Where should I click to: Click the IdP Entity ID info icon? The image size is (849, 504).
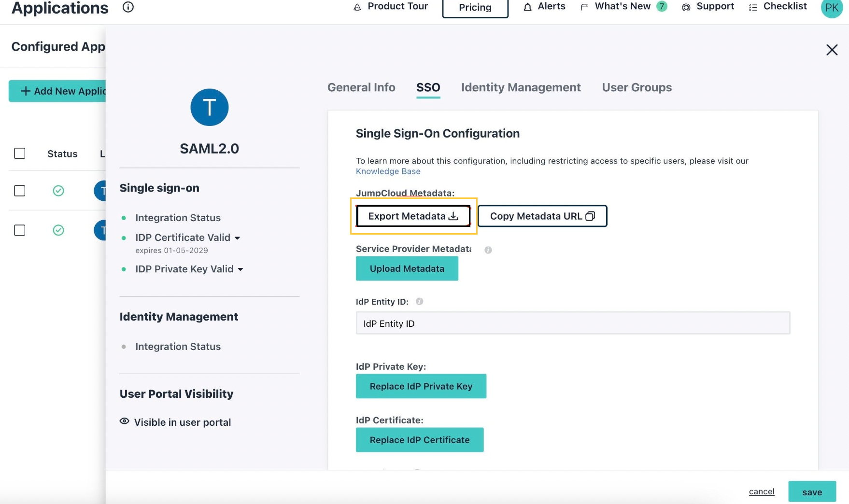[420, 301]
